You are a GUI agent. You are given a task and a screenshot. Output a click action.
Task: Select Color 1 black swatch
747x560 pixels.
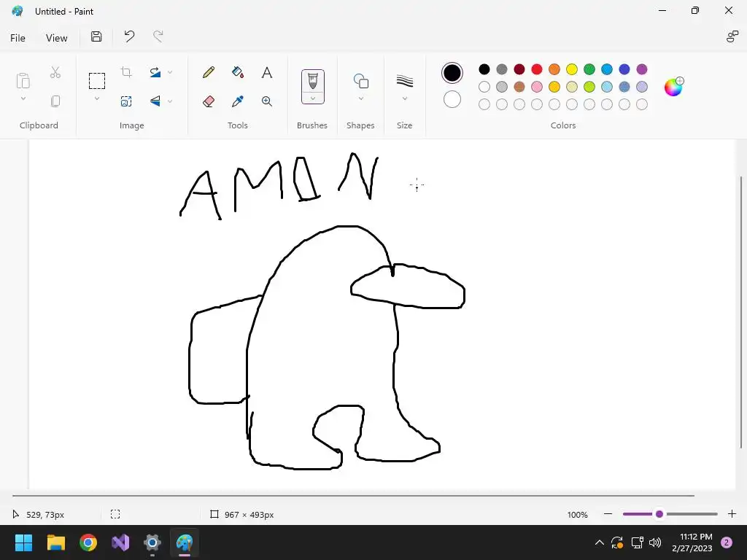pyautogui.click(x=452, y=73)
